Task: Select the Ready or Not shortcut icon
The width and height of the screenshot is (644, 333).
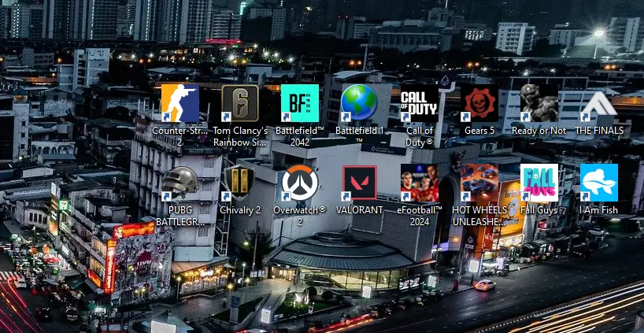Action: 539,103
